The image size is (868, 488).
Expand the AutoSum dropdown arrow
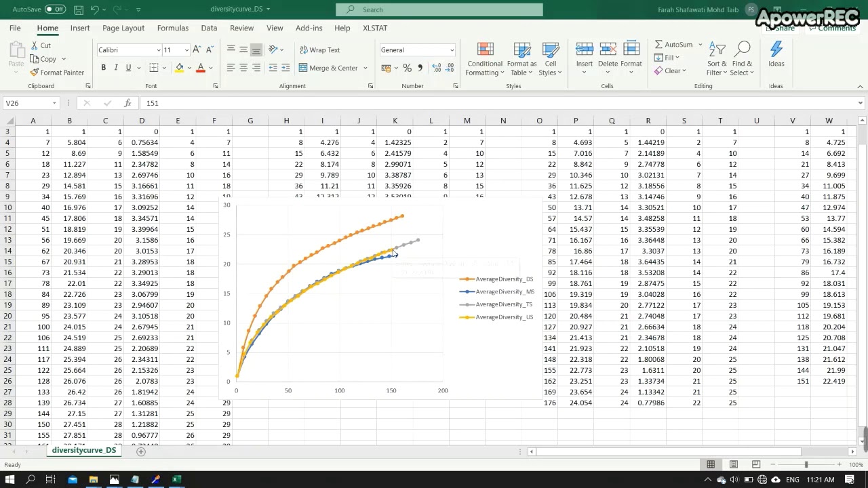[x=700, y=45]
